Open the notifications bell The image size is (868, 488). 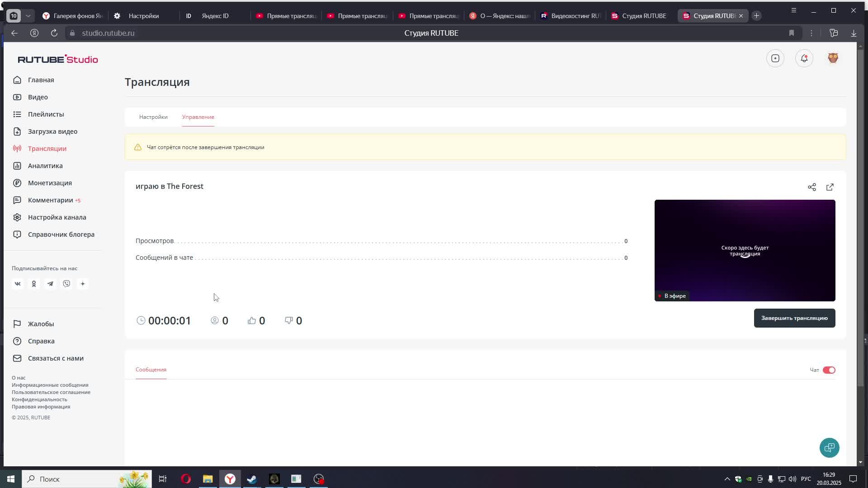point(804,58)
